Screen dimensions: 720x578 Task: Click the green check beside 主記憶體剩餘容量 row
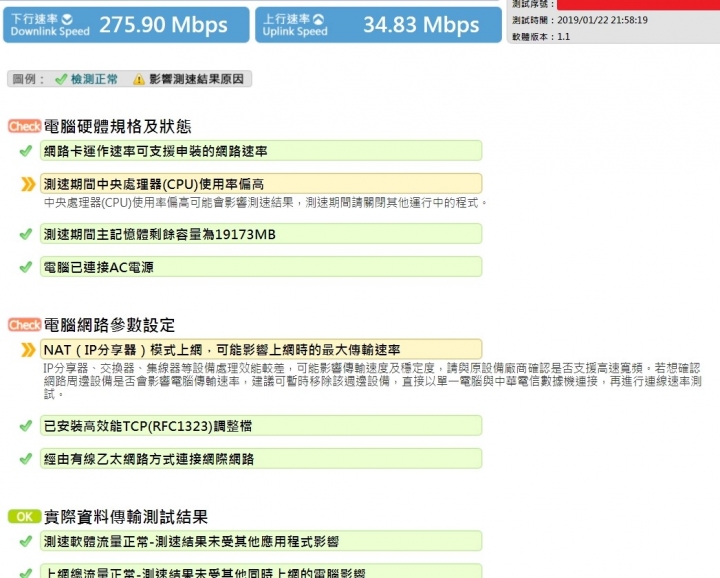point(26,234)
